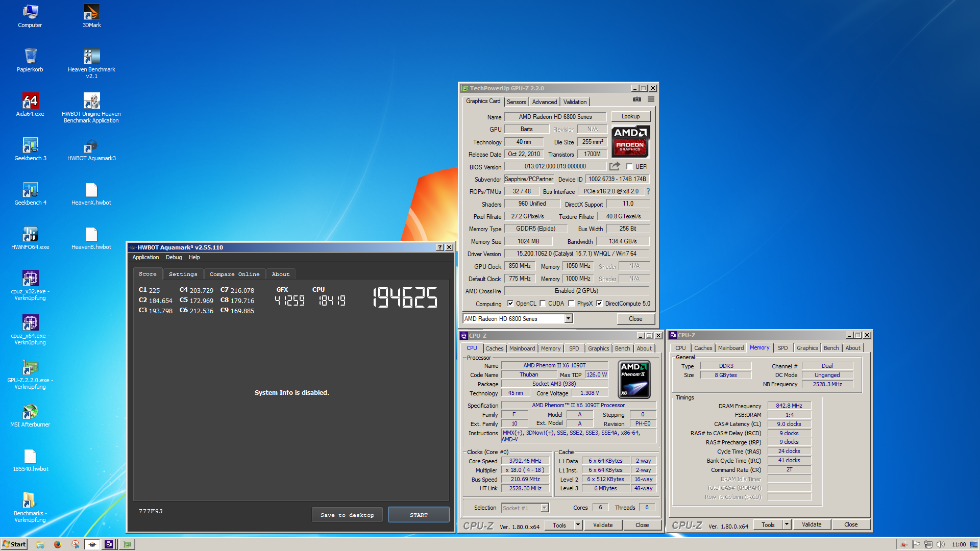Select the cpuz_x32.exe shortcut icon

30,285
